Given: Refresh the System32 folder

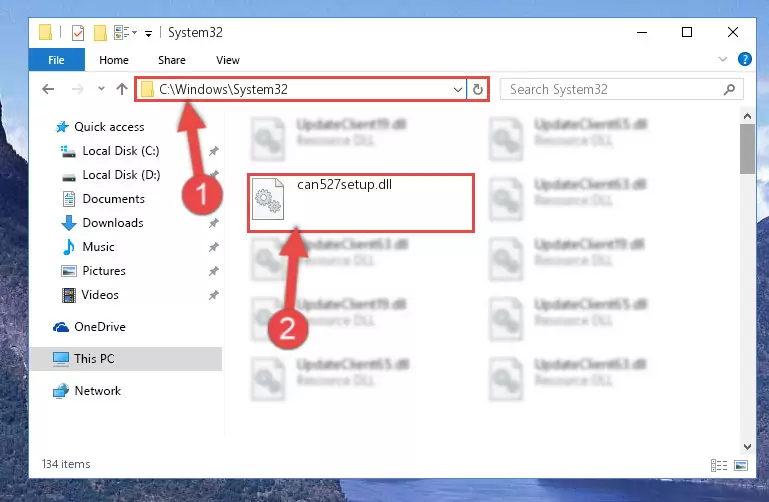Looking at the screenshot, I should [478, 90].
